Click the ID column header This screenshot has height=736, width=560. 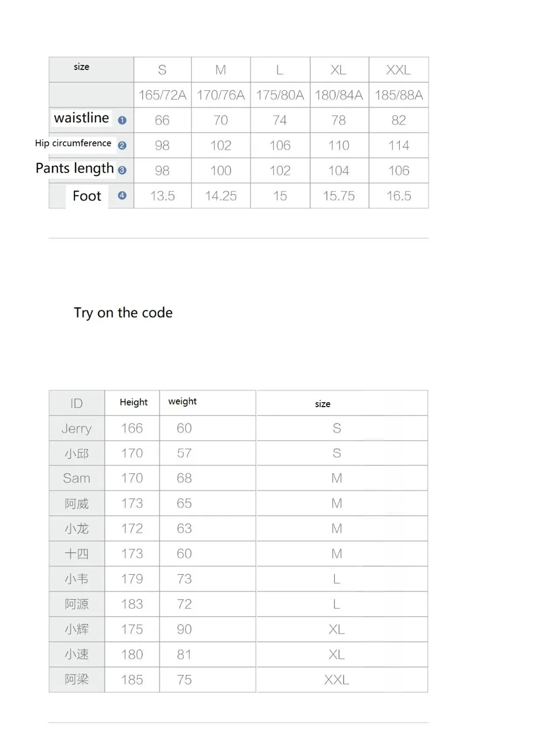pos(77,403)
